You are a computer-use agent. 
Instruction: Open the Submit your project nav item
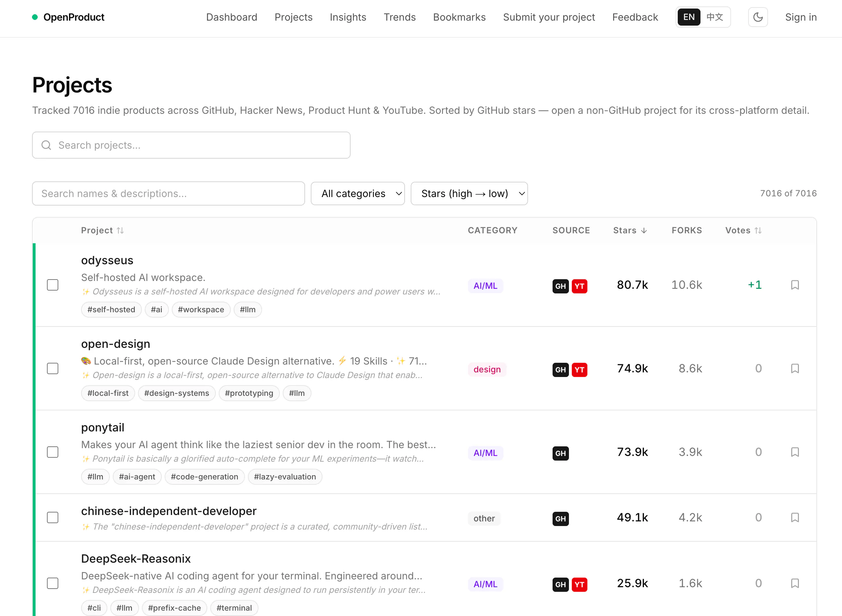(549, 17)
